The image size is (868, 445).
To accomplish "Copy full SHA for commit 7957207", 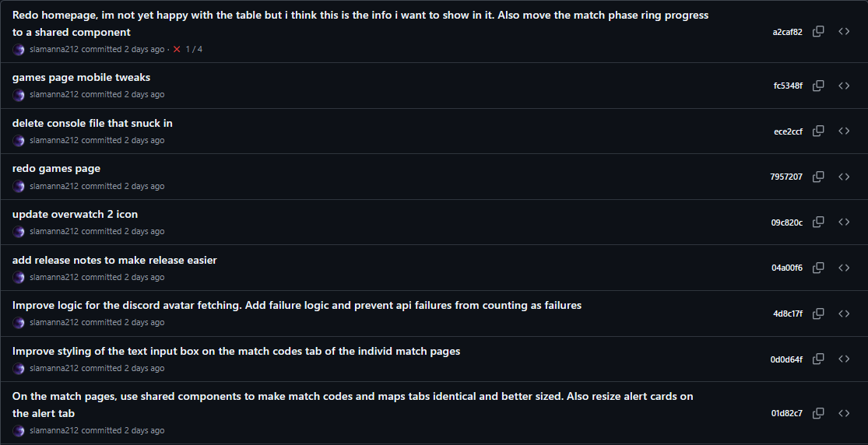I will point(818,177).
